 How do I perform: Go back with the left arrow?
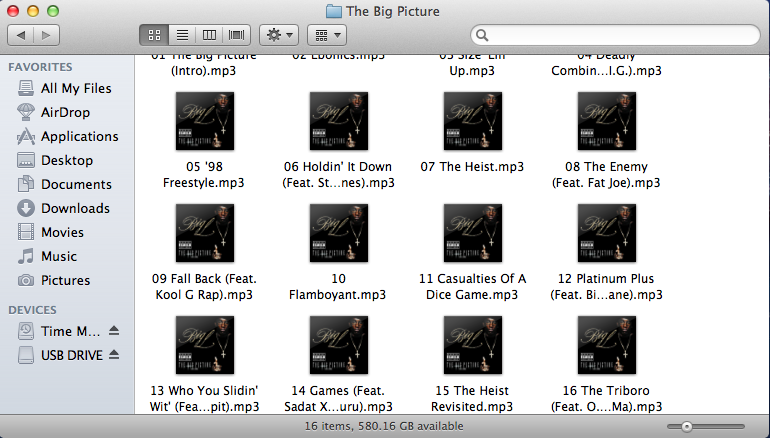click(x=21, y=35)
